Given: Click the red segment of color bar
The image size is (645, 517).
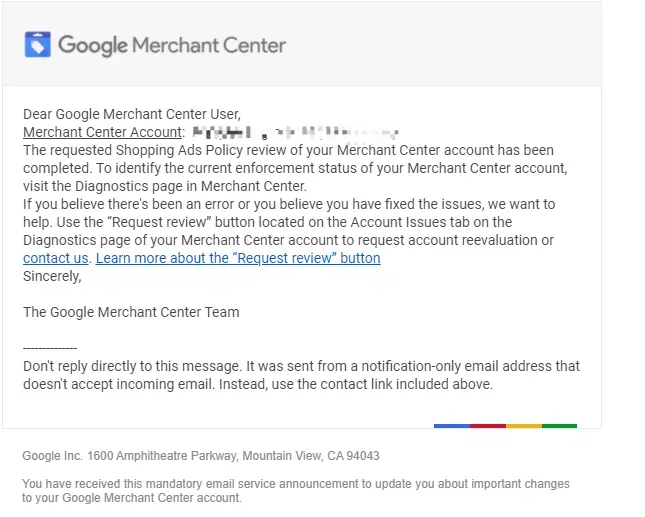Looking at the screenshot, I should pyautogui.click(x=488, y=426).
